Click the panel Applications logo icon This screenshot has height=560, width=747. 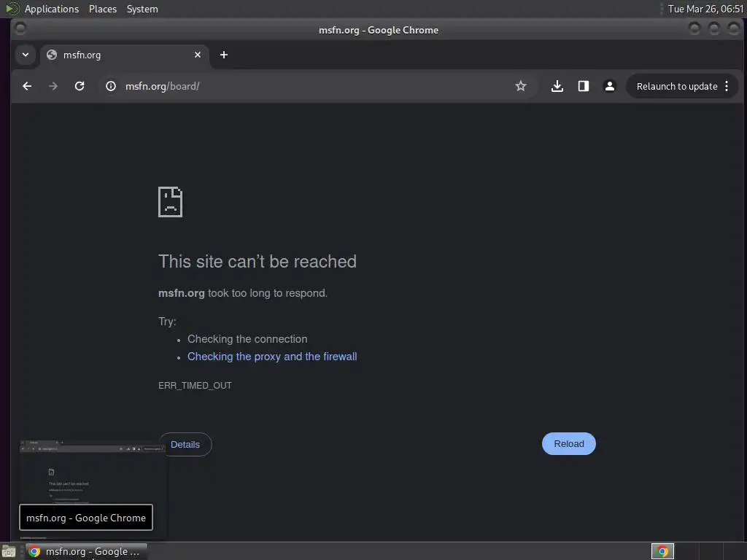[12, 9]
